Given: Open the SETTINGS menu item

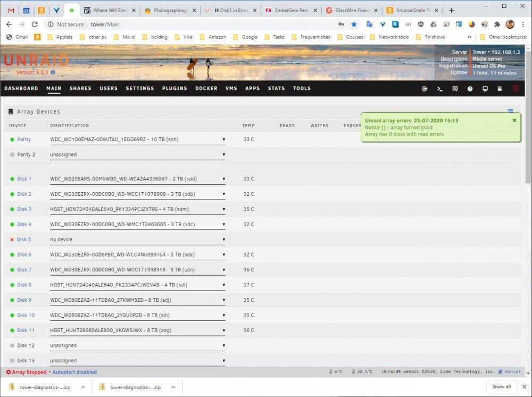Looking at the screenshot, I should tap(140, 88).
